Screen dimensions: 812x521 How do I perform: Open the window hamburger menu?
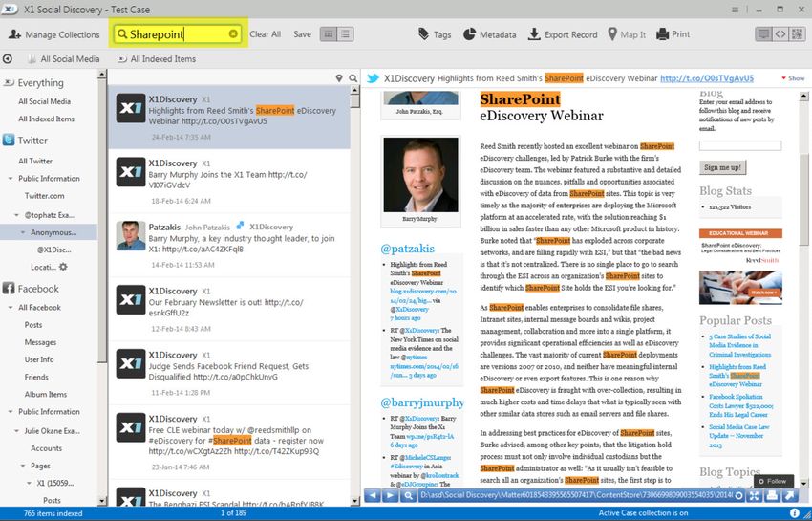tap(735, 10)
